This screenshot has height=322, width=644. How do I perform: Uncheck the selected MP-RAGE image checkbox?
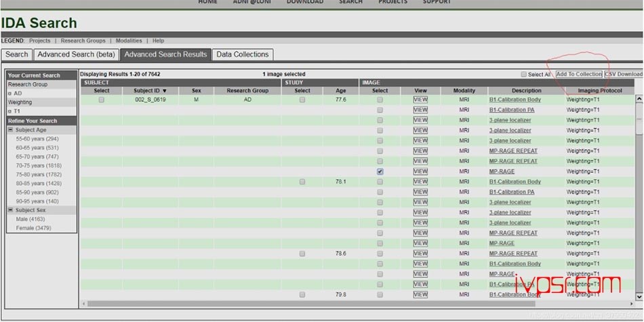[x=380, y=172]
